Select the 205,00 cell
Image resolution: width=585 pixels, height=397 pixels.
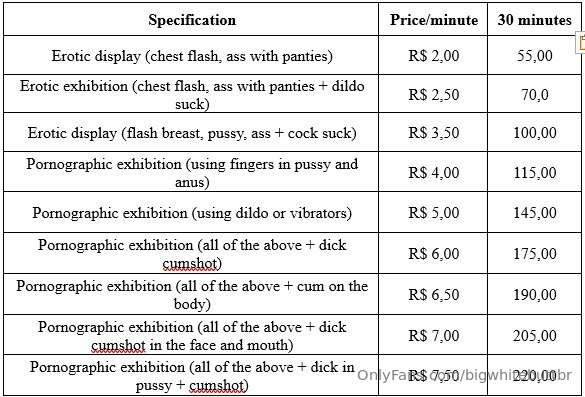534,335
